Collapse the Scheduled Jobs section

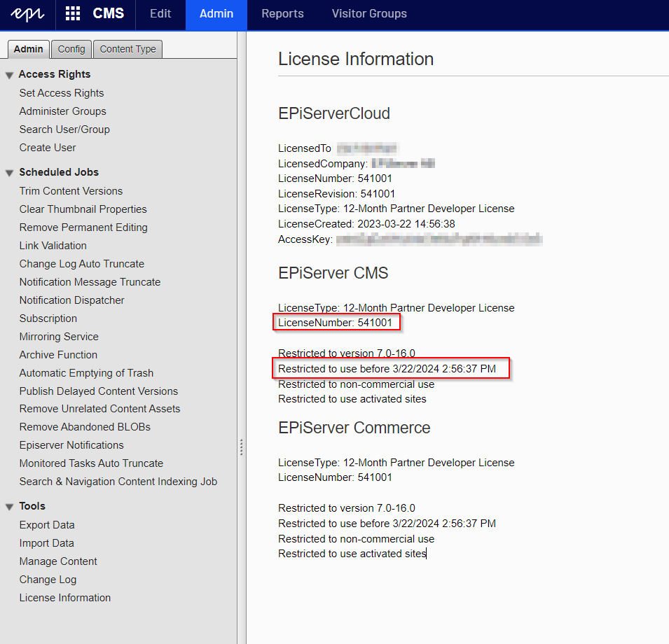pos(9,173)
